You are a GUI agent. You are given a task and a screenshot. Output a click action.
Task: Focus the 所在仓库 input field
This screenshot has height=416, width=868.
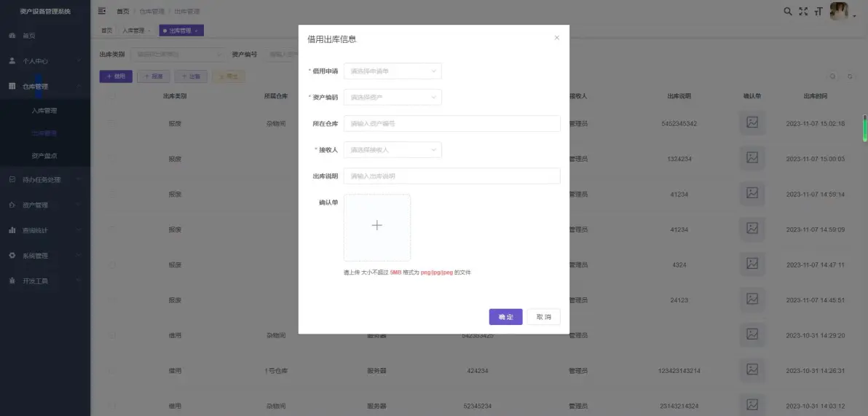451,124
